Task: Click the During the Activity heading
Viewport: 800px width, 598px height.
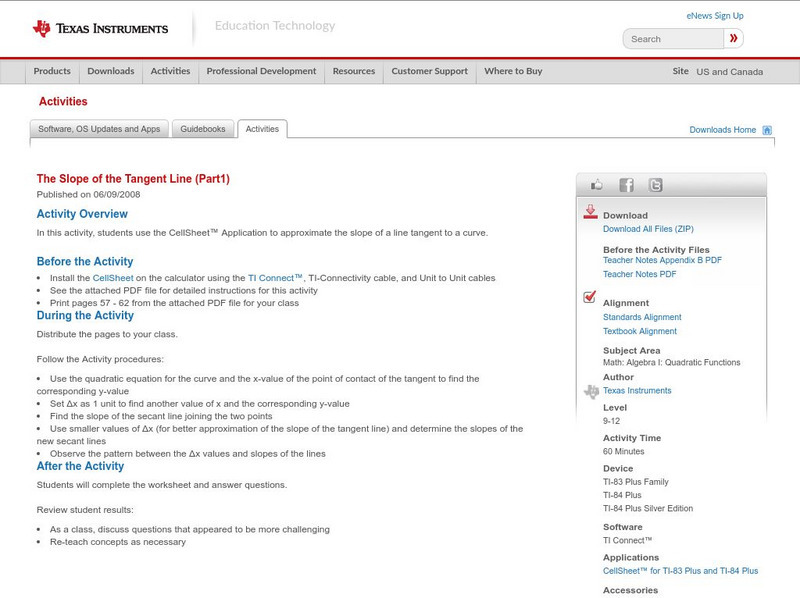Action: click(85, 315)
